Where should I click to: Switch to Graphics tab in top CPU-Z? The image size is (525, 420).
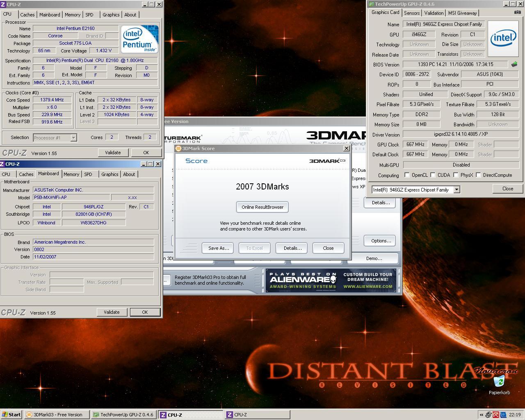pyautogui.click(x=111, y=15)
